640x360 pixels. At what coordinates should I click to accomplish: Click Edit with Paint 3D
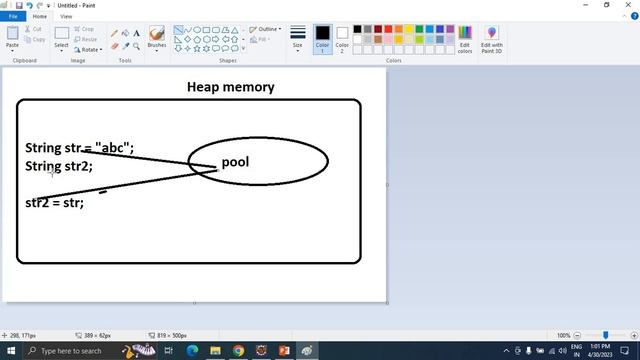tap(491, 40)
